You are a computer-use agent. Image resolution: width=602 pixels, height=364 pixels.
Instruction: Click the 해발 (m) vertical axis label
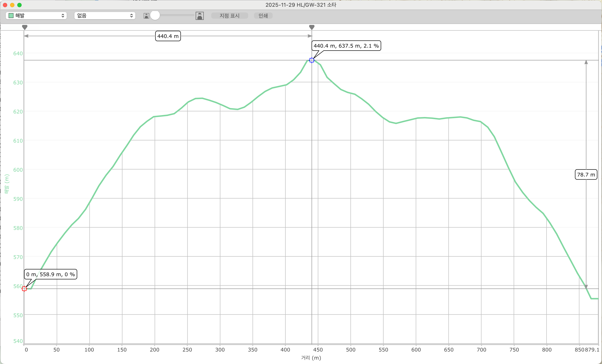[7, 184]
